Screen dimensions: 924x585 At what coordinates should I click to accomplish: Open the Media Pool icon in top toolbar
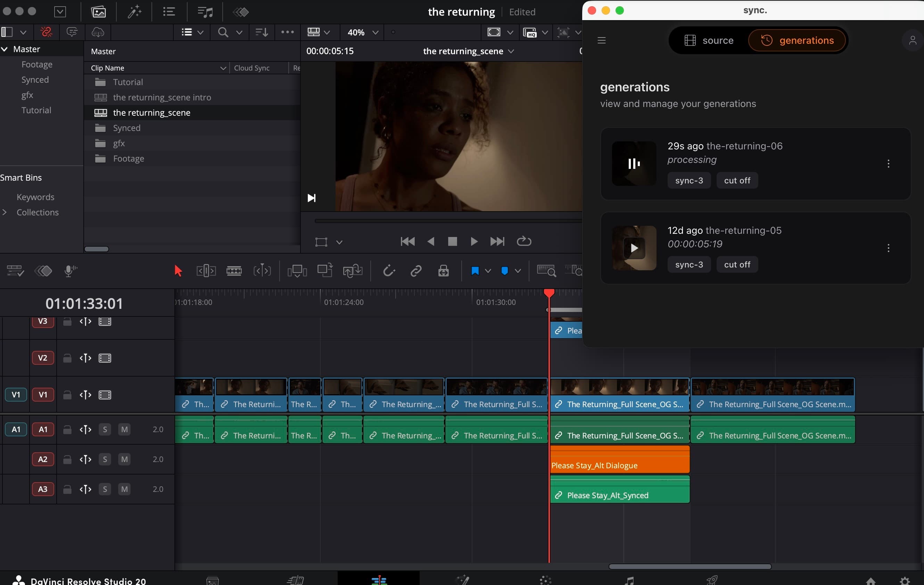(98, 12)
